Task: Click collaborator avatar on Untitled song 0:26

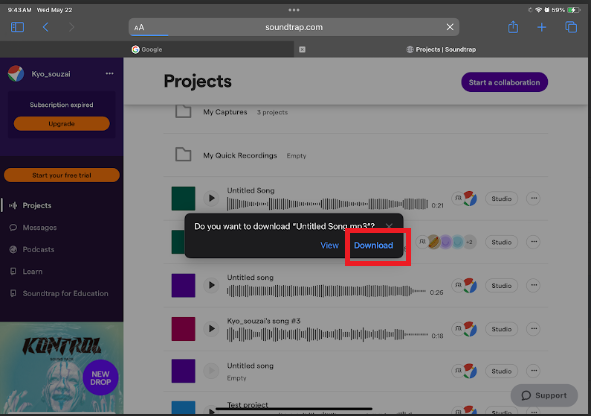Action: coord(470,285)
